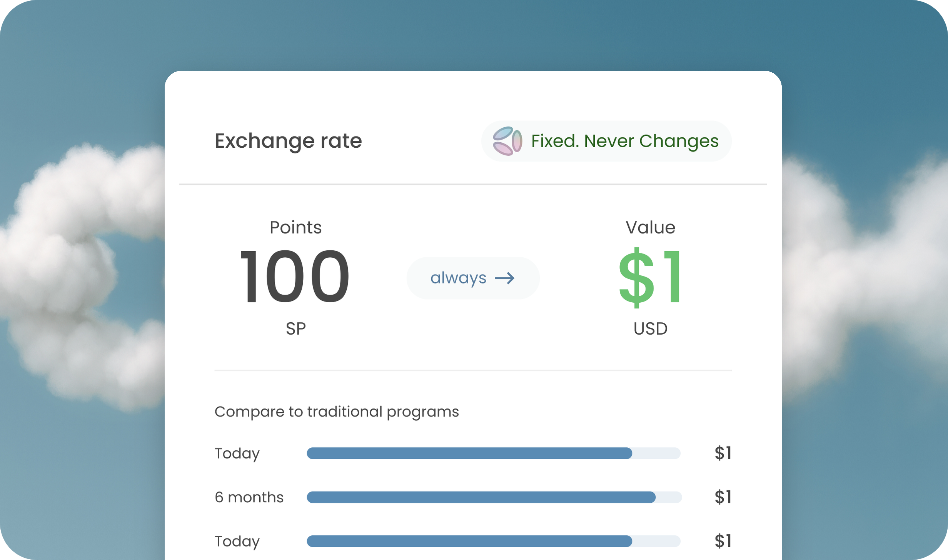948x560 pixels.
Task: Click the always pill button
Action: coord(473,278)
